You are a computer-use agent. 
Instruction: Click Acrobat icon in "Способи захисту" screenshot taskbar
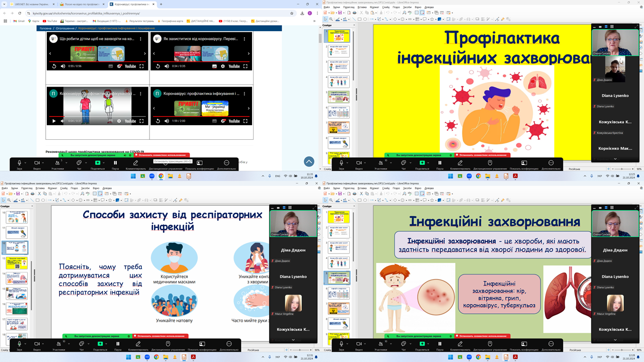pos(193,357)
